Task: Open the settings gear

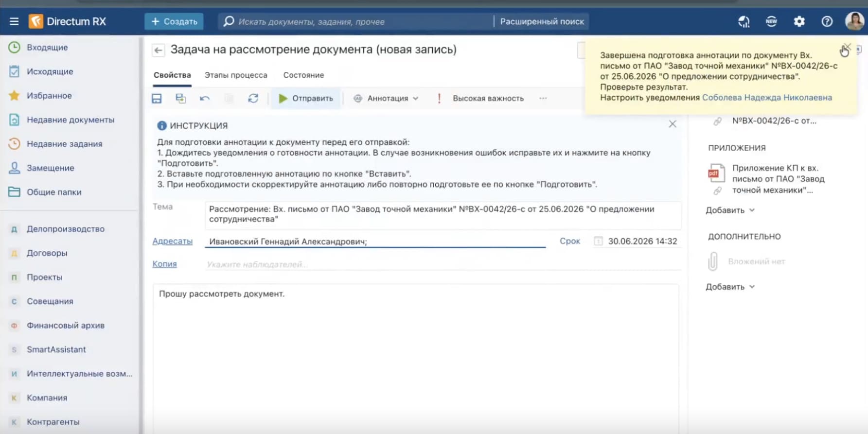Action: tap(799, 21)
